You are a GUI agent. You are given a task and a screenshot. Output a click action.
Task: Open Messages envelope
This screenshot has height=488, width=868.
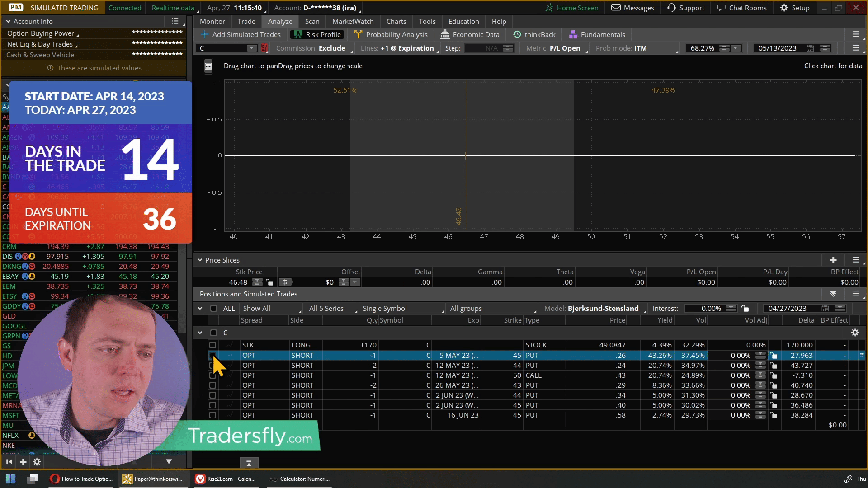[x=632, y=8]
